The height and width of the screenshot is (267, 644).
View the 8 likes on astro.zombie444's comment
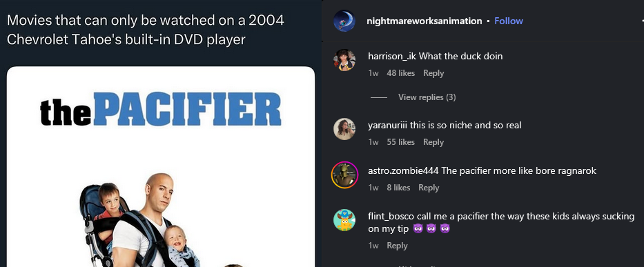point(398,188)
